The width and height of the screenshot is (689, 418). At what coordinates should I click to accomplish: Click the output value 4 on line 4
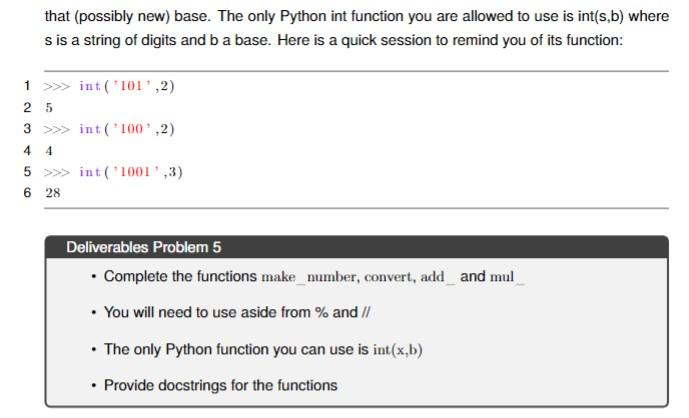49,151
